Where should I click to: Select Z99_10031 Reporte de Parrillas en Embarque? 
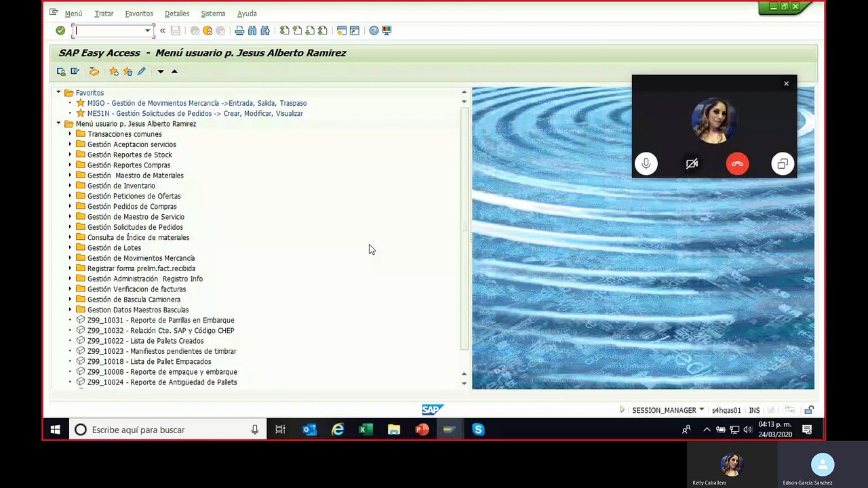pyautogui.click(x=161, y=320)
